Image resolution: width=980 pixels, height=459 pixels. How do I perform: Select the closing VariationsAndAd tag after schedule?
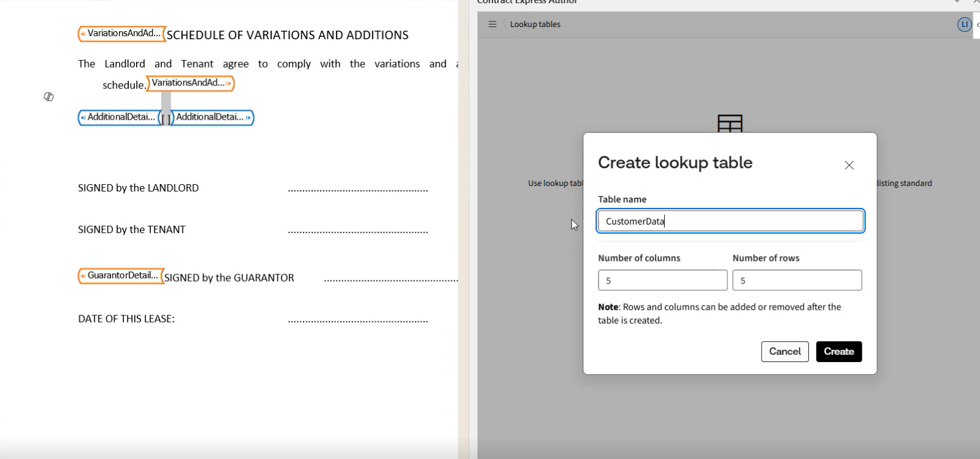[x=191, y=83]
